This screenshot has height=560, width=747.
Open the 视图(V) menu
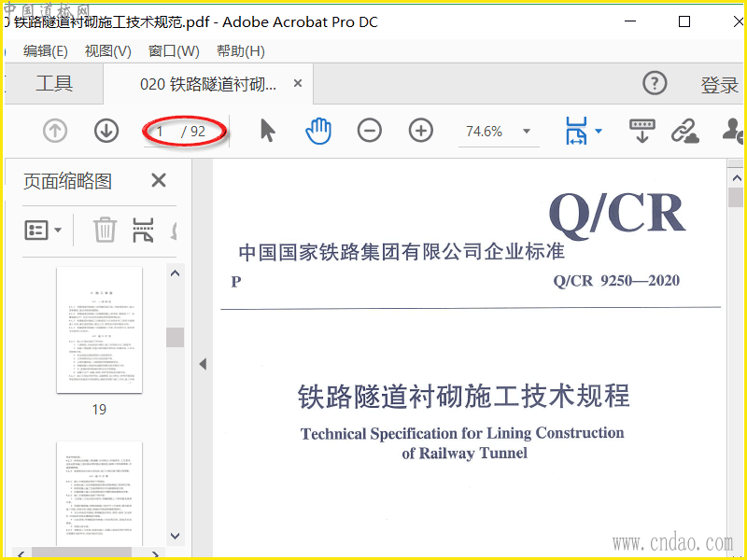[107, 51]
